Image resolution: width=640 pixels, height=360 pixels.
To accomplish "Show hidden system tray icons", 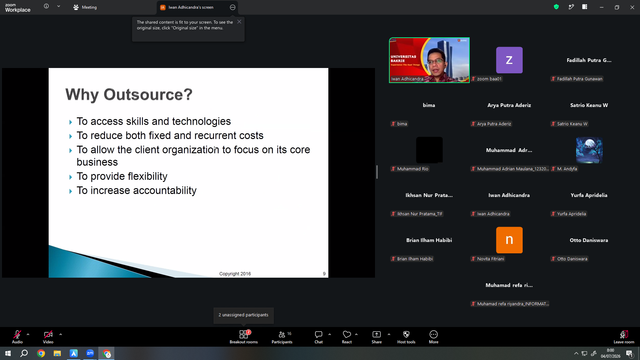I will (576, 353).
